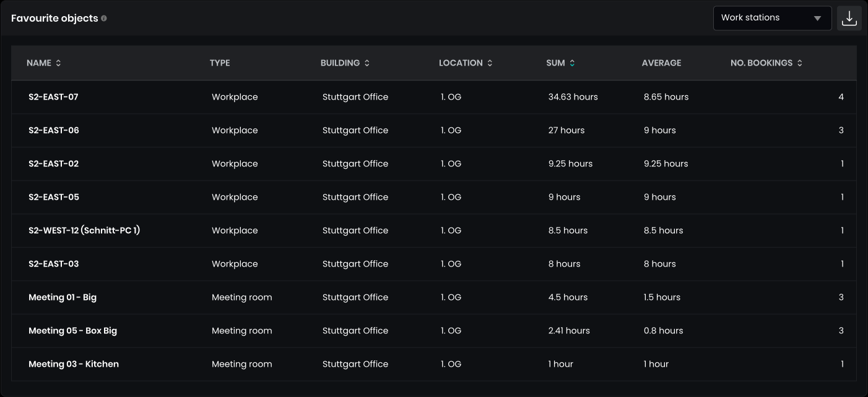Sort table by Name column arrows
Screen dimensions: 868x397
pos(59,63)
